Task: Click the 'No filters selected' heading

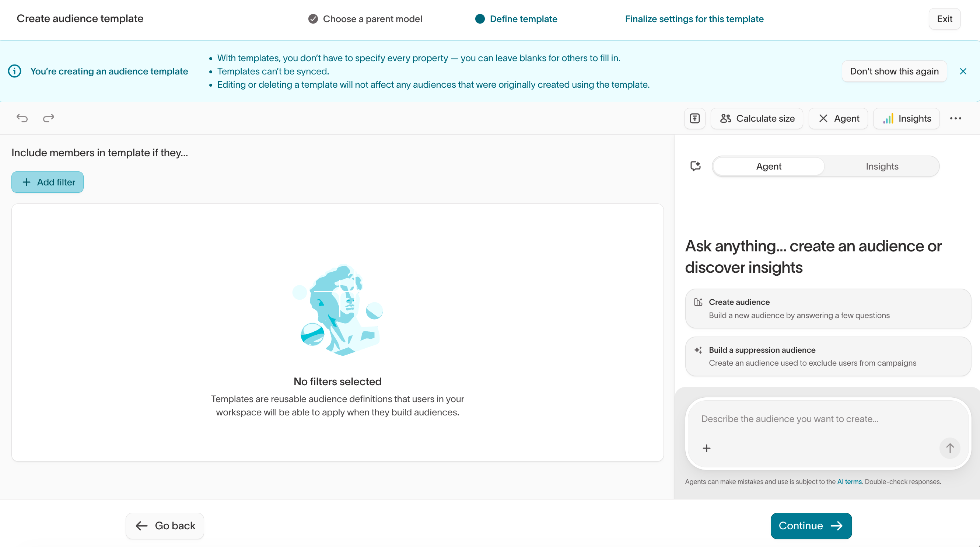Action: [x=337, y=381]
